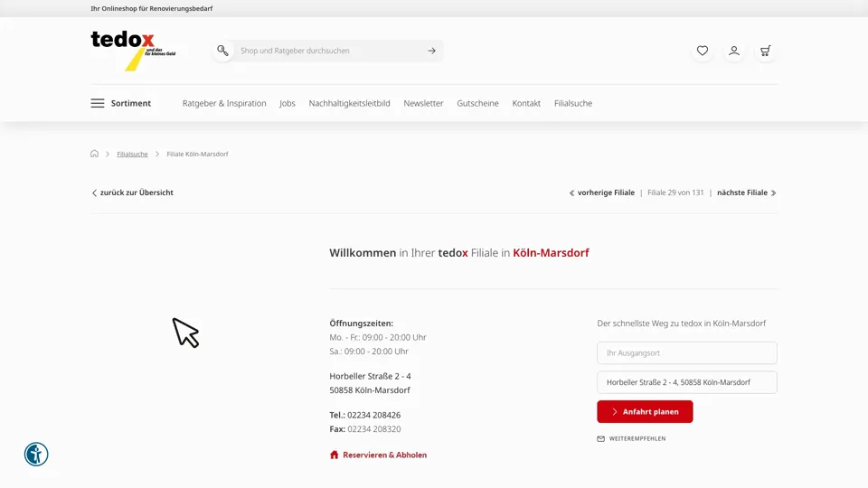Click the 50858 Köln-Marsdorf address line
This screenshot has height=488, width=868.
tap(370, 390)
